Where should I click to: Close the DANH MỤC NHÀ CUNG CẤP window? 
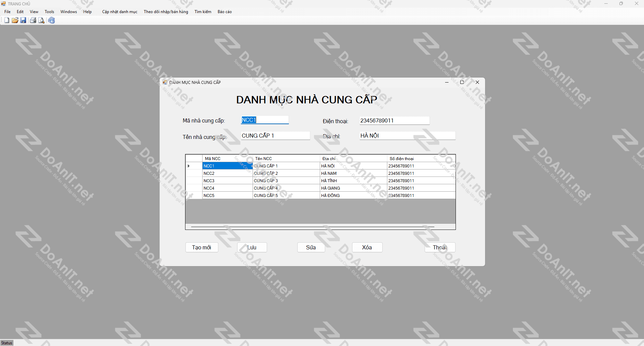[477, 82]
